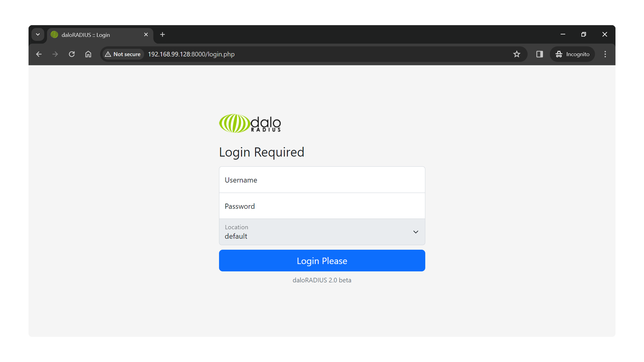
Task: Reload the login page
Action: 72,54
